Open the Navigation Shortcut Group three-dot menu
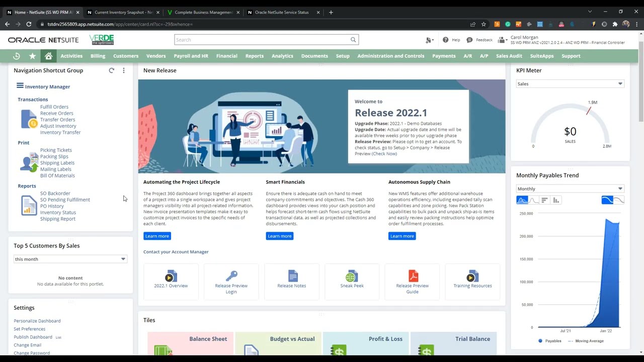 tap(124, 70)
